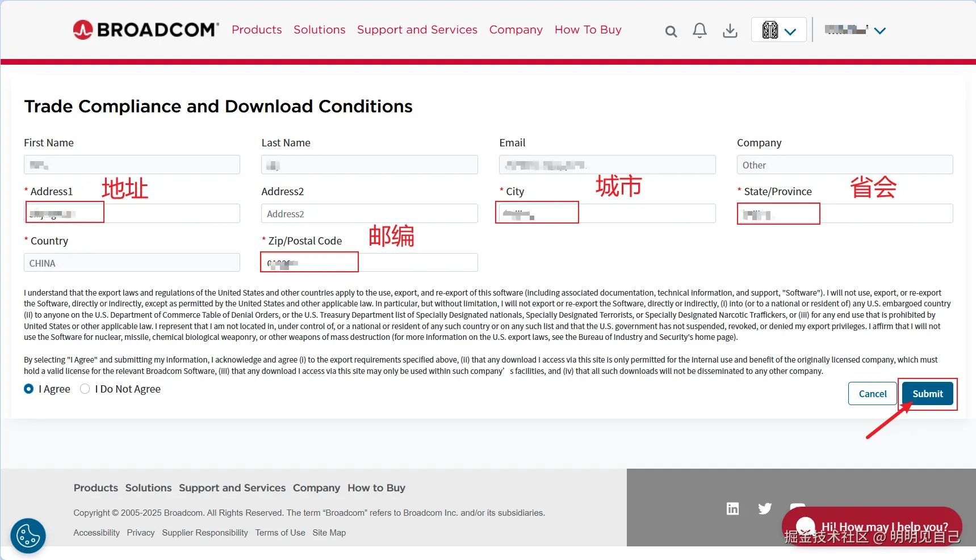The image size is (976, 560).
Task: Open the Company menu in header
Action: [x=516, y=30]
